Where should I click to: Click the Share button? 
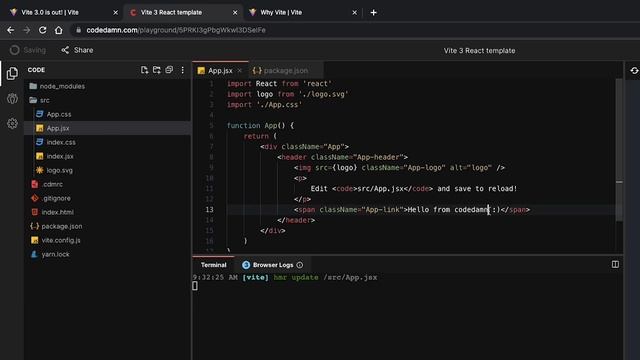click(77, 50)
